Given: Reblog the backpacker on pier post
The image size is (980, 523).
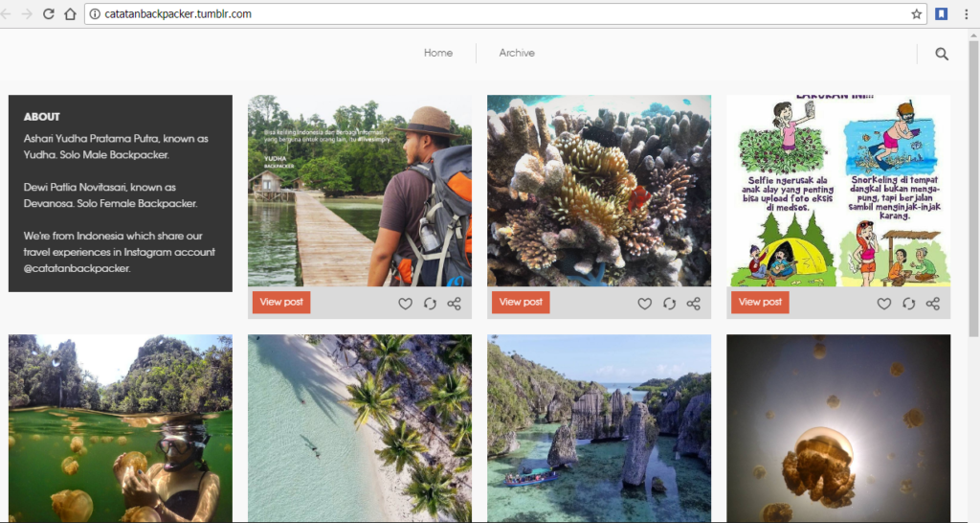Looking at the screenshot, I should (x=430, y=304).
